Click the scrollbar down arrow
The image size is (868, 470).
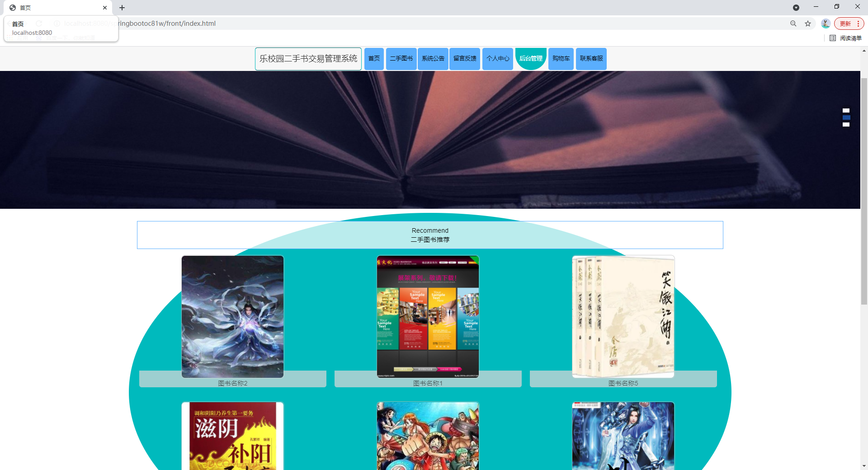point(864,466)
